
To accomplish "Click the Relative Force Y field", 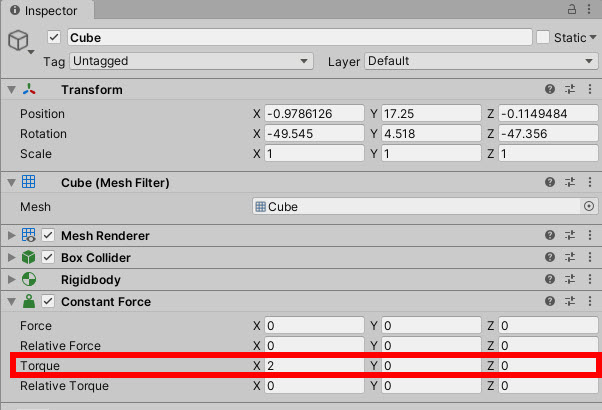I will coord(431,345).
